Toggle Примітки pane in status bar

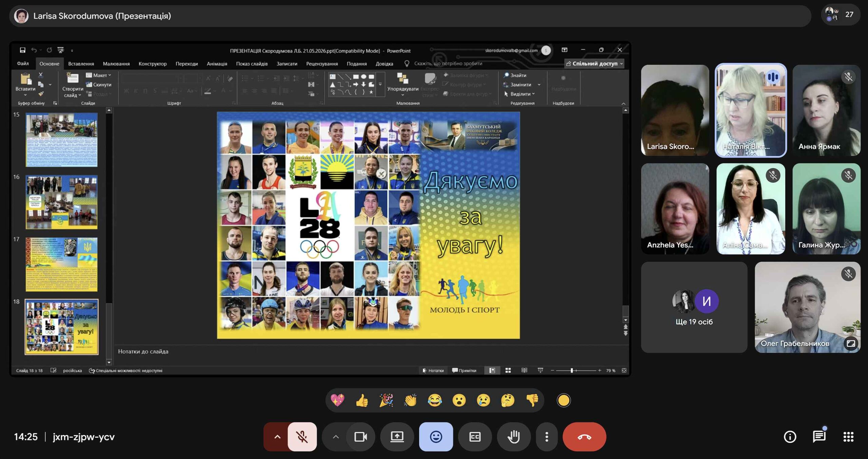464,370
